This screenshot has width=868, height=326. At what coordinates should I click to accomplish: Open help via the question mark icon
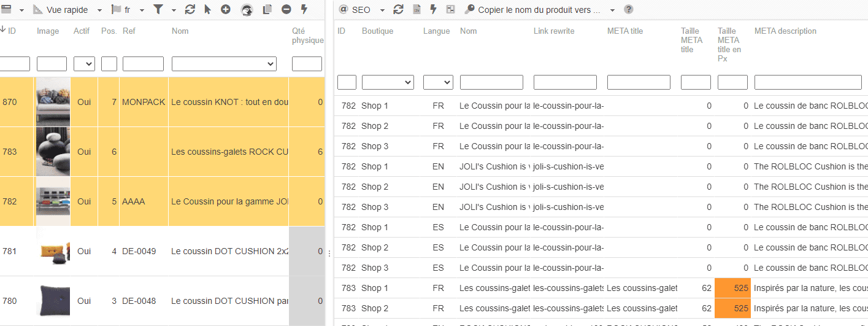tap(629, 10)
